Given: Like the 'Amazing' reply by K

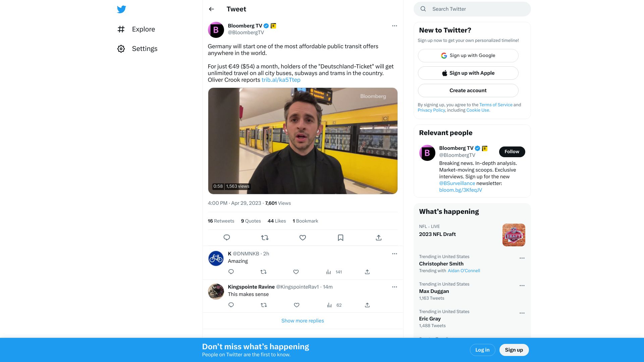Looking at the screenshot, I should pyautogui.click(x=296, y=272).
